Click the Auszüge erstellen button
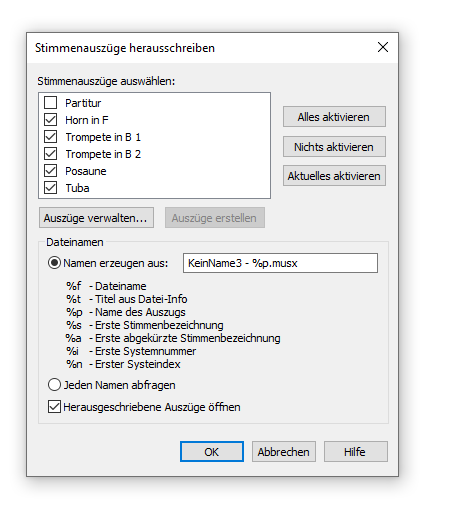 (215, 218)
